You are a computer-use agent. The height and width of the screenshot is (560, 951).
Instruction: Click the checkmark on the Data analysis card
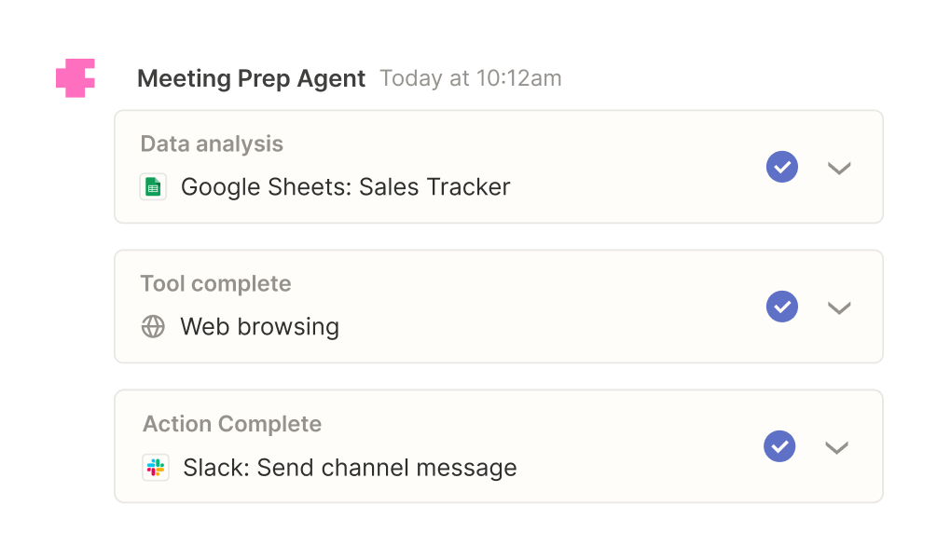(781, 168)
